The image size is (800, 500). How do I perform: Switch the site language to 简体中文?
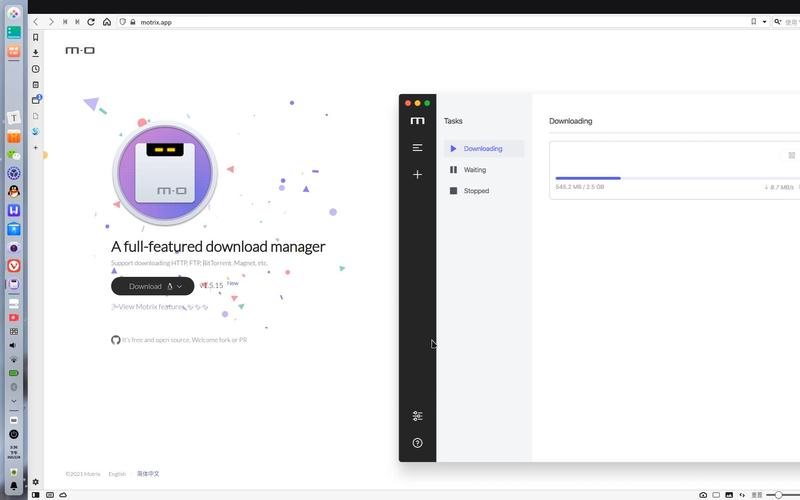(x=148, y=473)
